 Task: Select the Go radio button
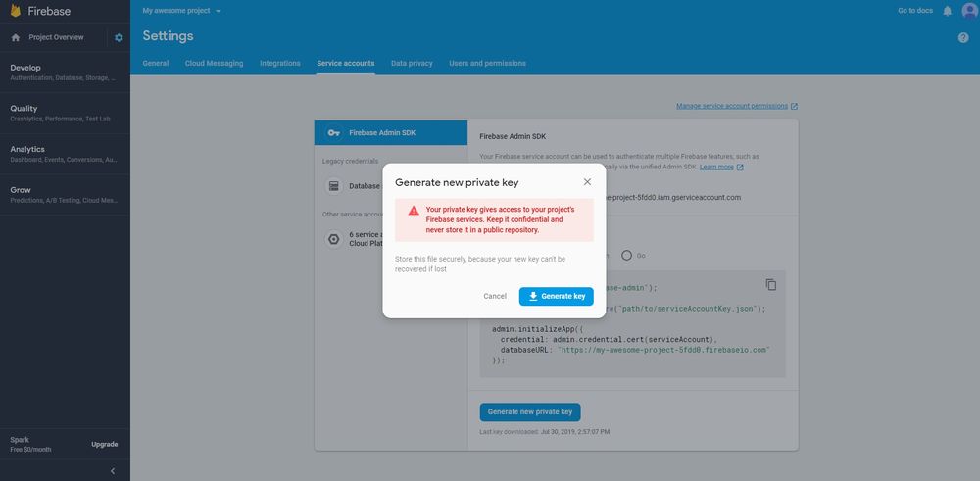click(x=626, y=255)
